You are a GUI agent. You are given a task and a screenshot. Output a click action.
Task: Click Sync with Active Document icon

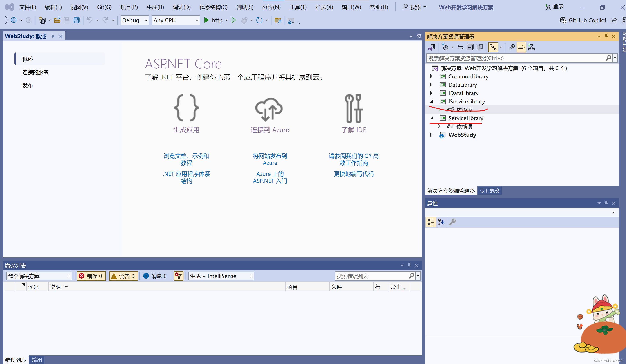pyautogui.click(x=460, y=47)
